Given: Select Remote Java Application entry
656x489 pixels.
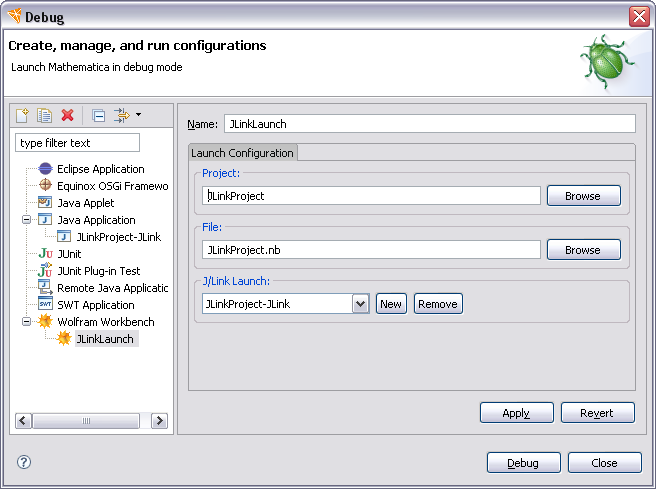Looking at the screenshot, I should click(113, 288).
